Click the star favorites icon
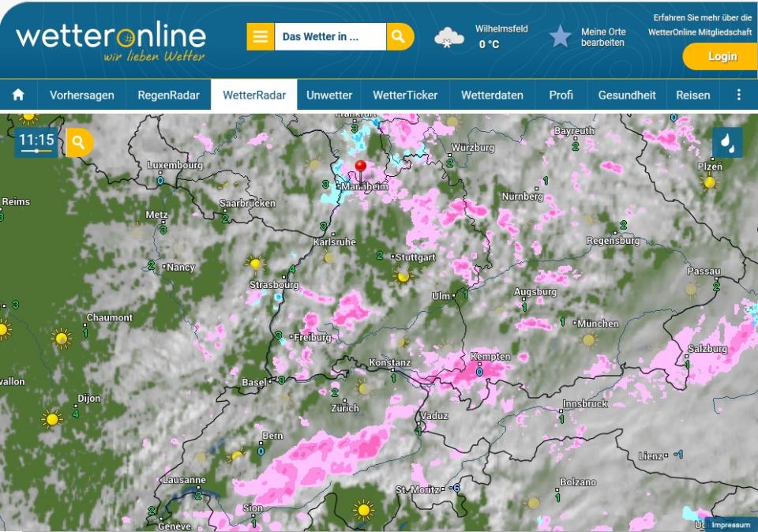 point(560,36)
